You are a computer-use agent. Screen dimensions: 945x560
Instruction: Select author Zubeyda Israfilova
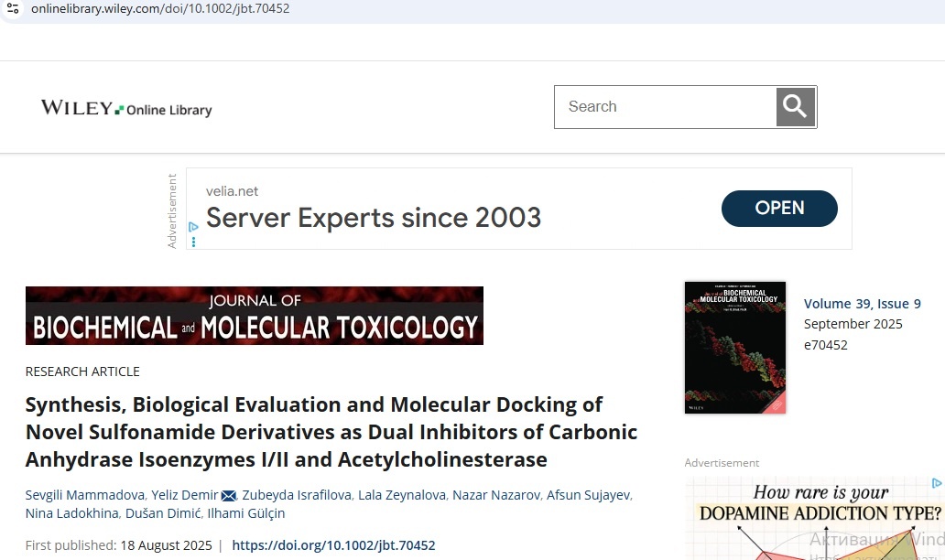297,495
